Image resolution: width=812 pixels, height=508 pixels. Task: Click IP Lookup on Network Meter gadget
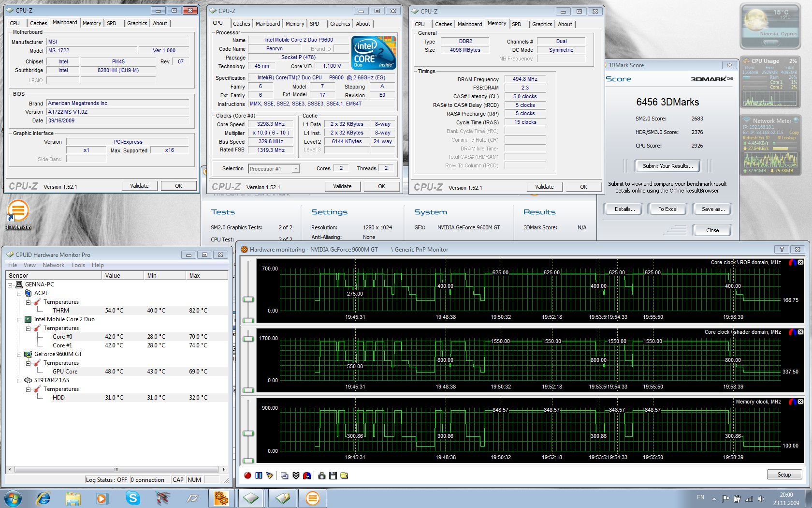[786, 138]
